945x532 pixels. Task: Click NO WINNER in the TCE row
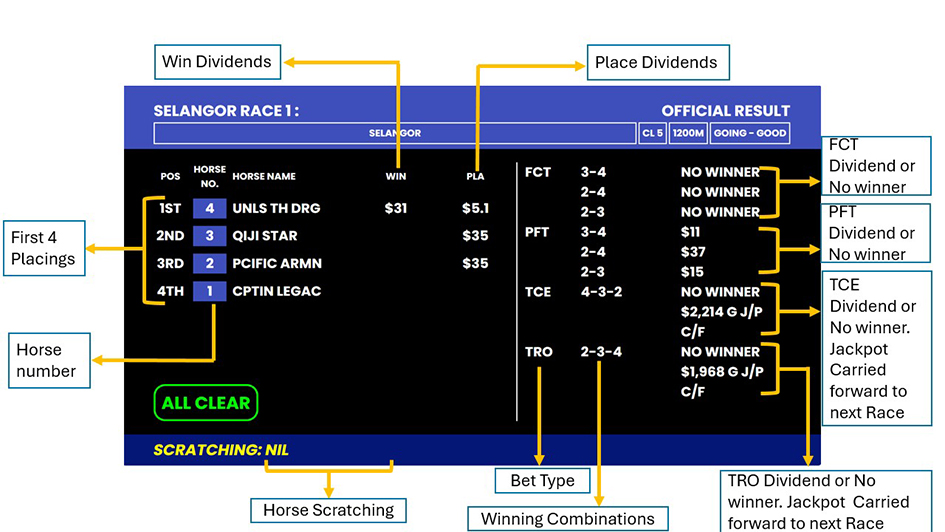click(x=720, y=292)
